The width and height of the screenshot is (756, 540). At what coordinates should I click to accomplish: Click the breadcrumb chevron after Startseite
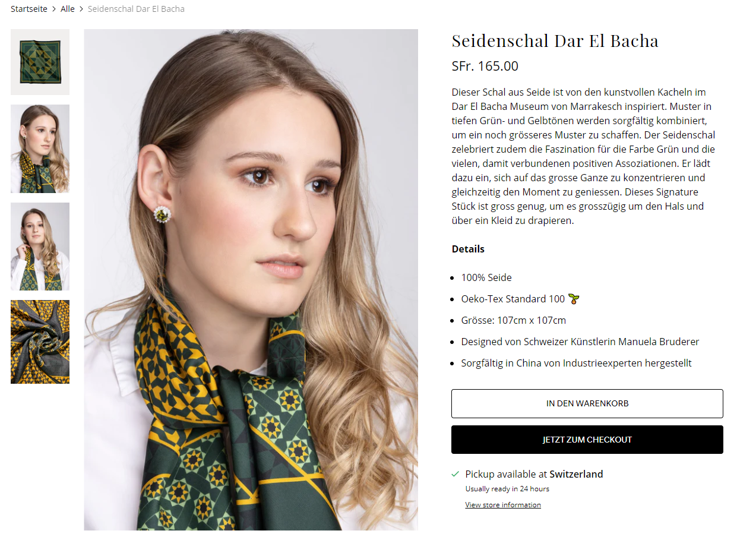point(54,9)
